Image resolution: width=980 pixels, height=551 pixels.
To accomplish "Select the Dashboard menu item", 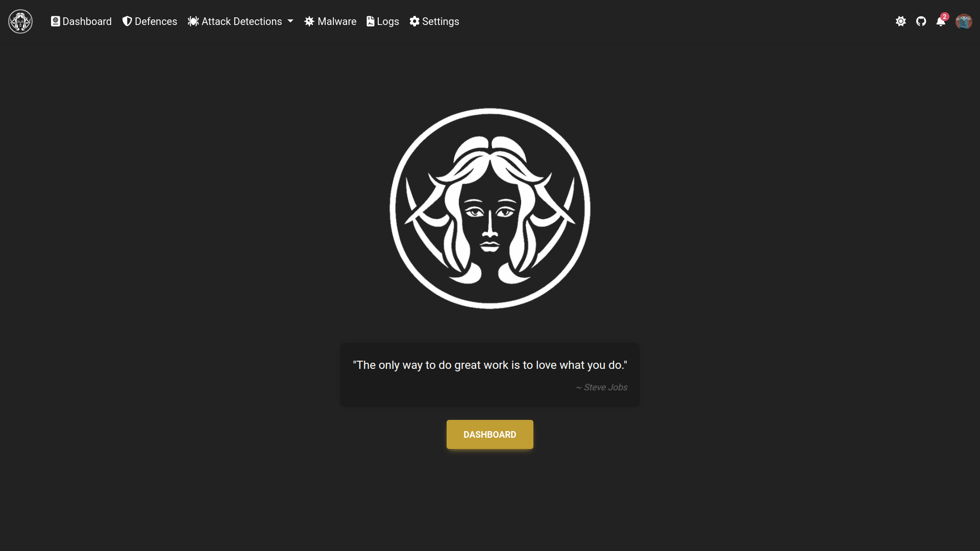I will pyautogui.click(x=81, y=21).
